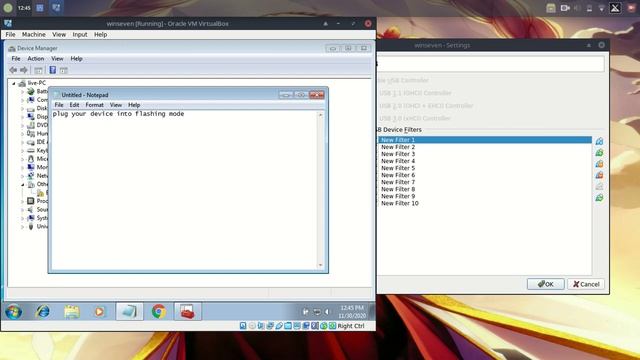The image size is (640, 360).
Task: Expand the Computer node in Device Manager
Action: tap(22, 100)
